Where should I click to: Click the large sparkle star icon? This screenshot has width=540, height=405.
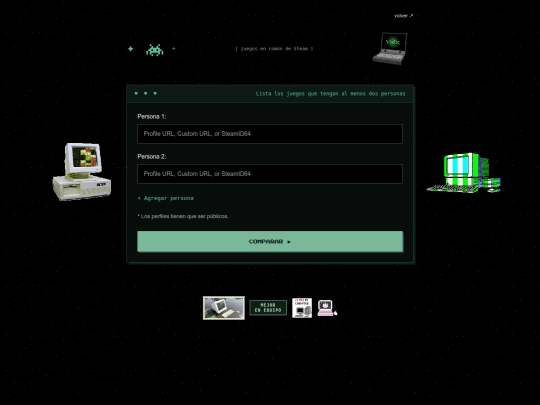[x=131, y=49]
